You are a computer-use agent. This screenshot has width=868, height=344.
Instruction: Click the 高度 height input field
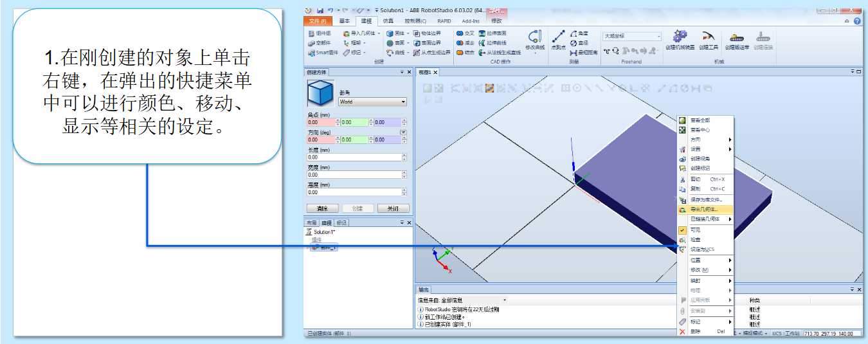coord(354,192)
